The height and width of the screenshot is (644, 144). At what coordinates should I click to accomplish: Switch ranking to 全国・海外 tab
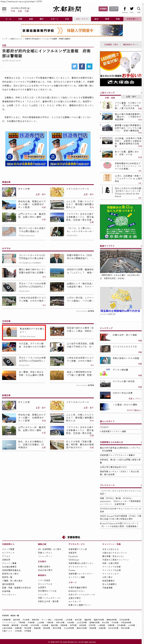131,97
